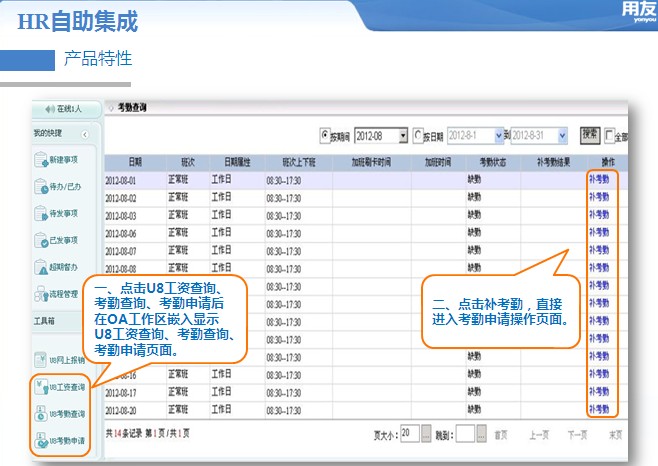This screenshot has width=658, height=466.
Task: Open the 2012-08 period dropdown
Action: [x=403, y=136]
